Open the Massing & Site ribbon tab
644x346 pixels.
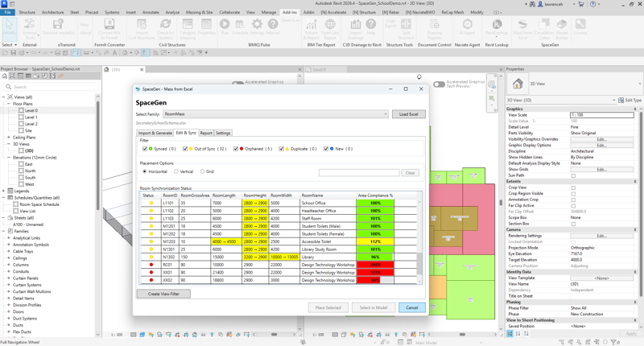point(199,12)
